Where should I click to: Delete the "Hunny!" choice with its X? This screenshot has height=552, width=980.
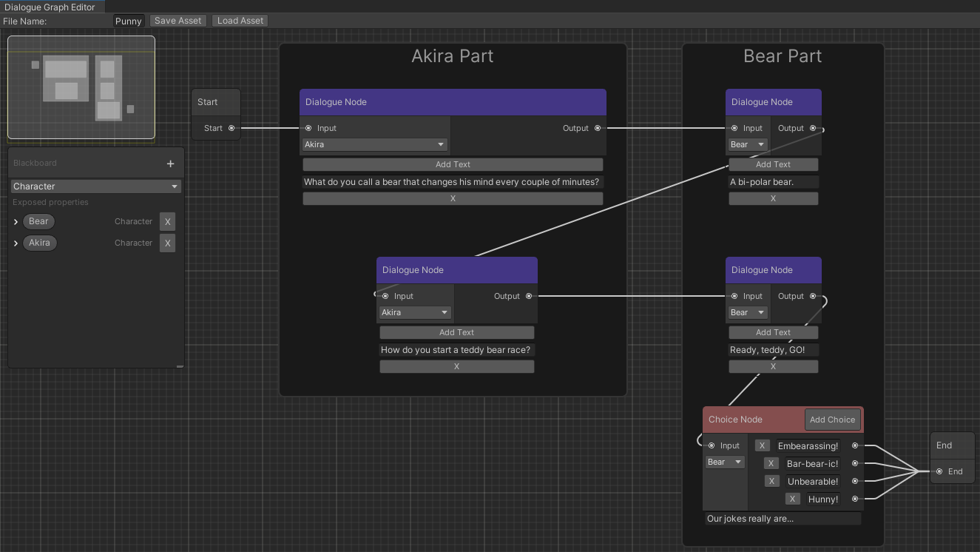792,498
